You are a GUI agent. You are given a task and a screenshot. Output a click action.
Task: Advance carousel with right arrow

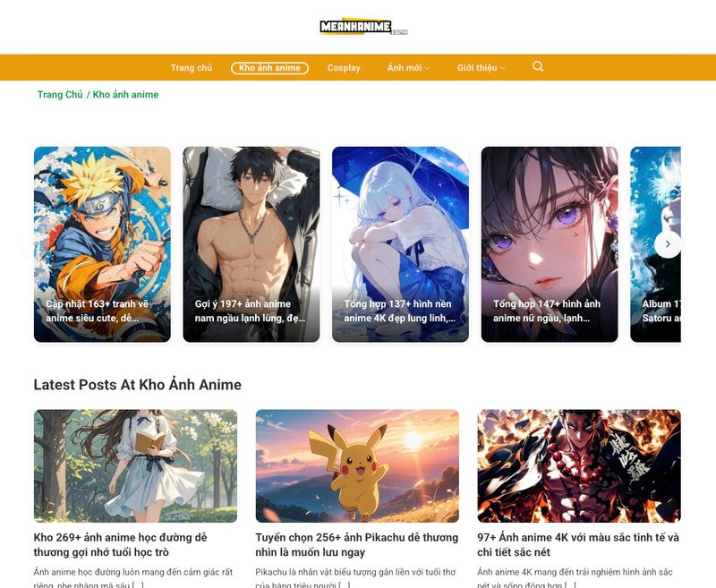[667, 243]
